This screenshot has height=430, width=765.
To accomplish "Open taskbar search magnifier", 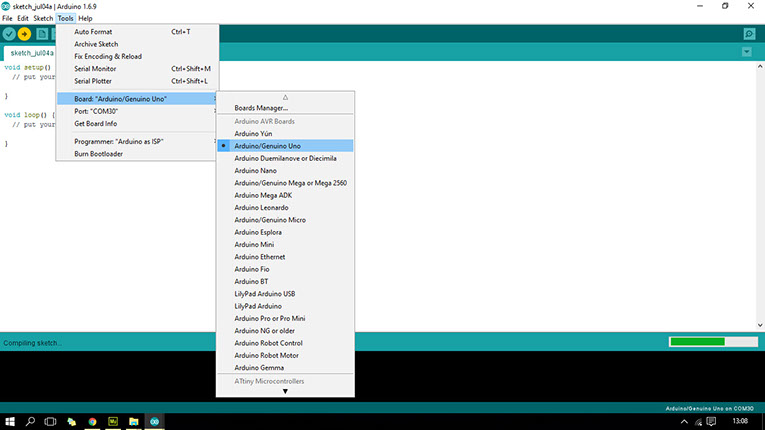I will point(30,421).
